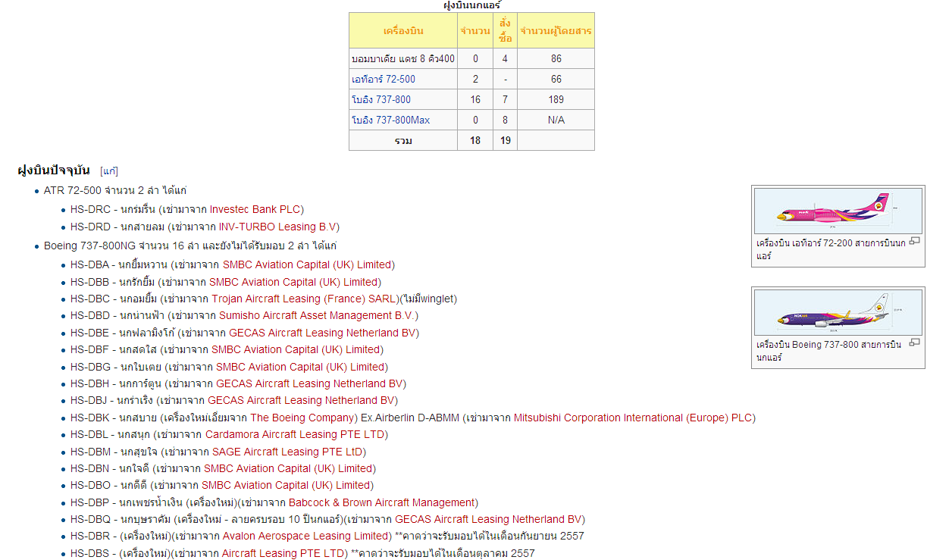Click the N/A passenger cell
The image size is (927, 560).
[556, 120]
